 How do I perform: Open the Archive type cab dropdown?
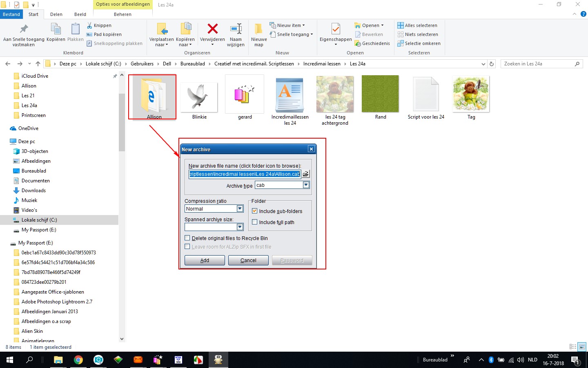[x=306, y=185]
